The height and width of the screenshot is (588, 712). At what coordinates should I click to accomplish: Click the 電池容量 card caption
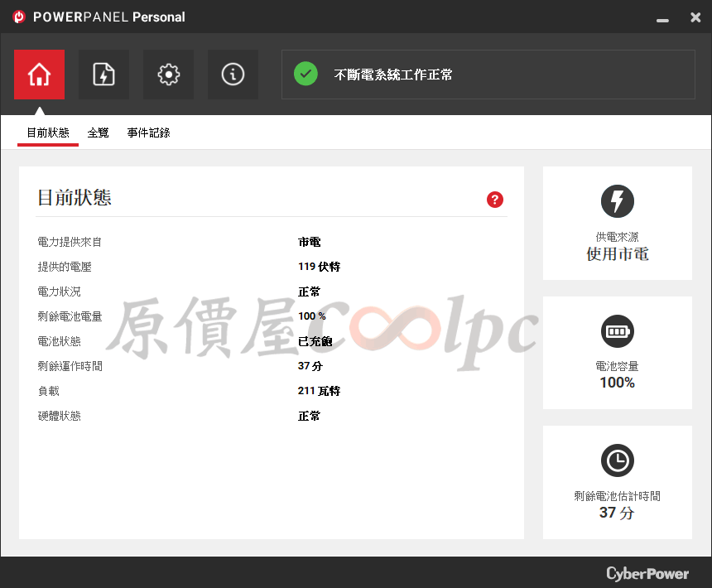[x=617, y=366]
